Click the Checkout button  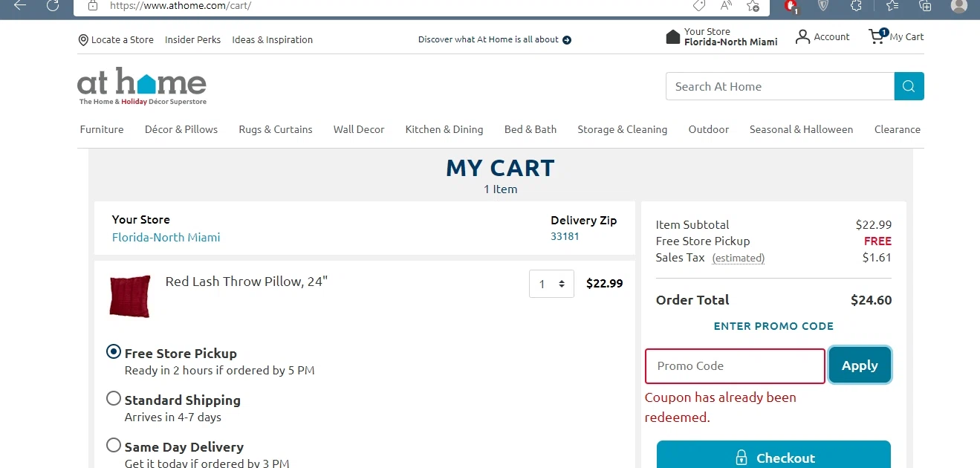pos(773,455)
